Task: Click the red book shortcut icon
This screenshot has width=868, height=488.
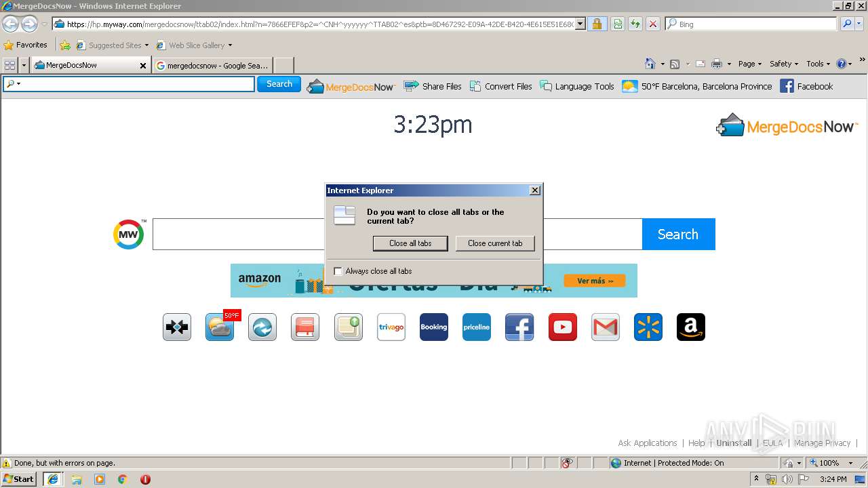Action: [305, 327]
